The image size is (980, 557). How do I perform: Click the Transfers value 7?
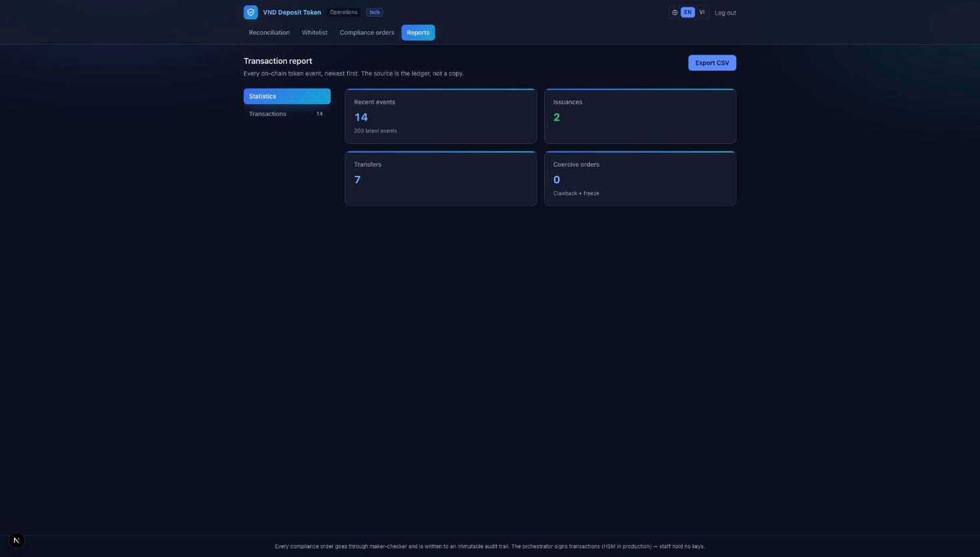tap(357, 180)
